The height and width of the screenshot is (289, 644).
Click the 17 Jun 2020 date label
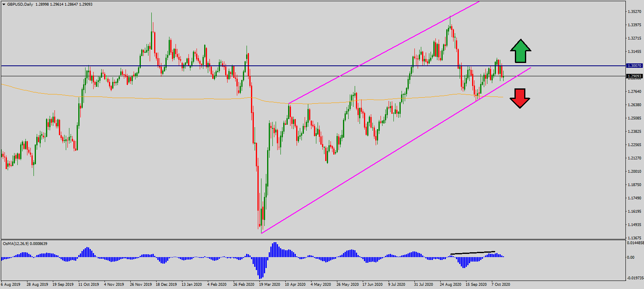(372, 285)
